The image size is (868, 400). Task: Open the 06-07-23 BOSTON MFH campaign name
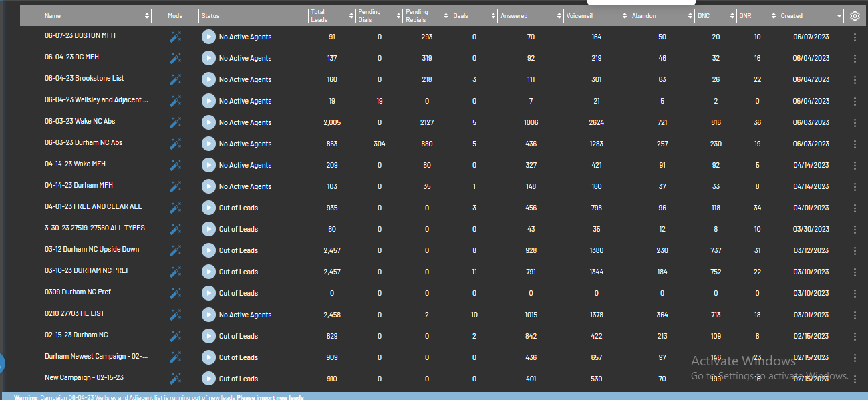80,36
